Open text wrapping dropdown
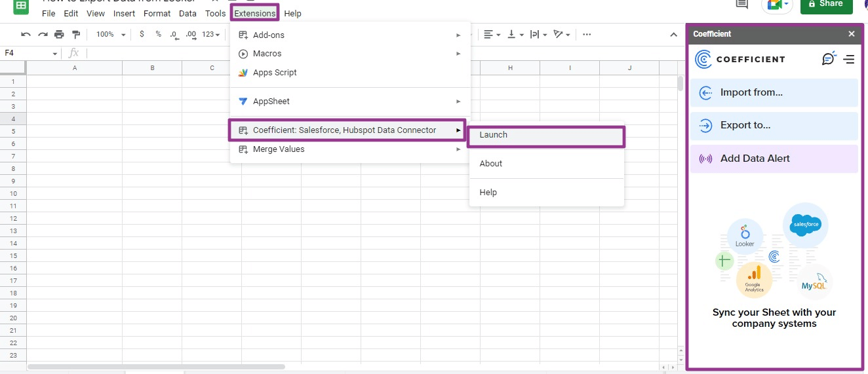This screenshot has width=868, height=374. click(538, 34)
